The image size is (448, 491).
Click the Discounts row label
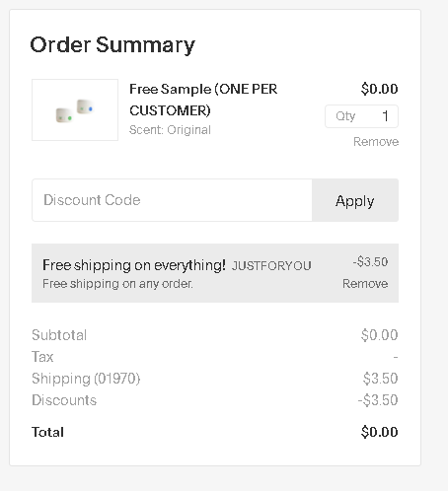[x=64, y=400]
